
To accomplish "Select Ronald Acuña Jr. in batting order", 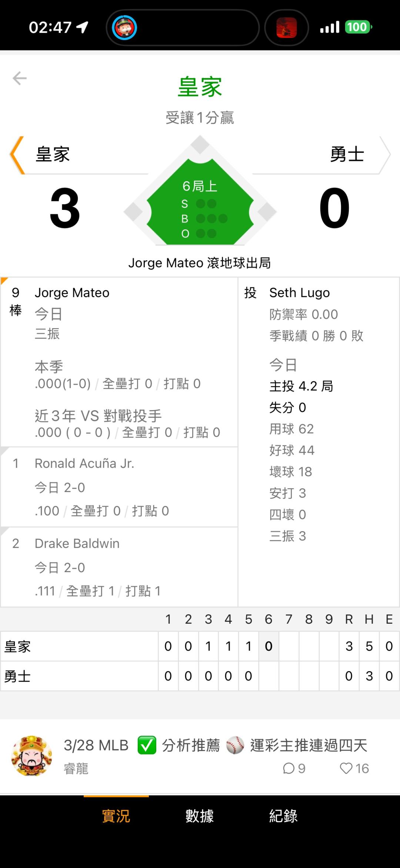I will click(119, 486).
